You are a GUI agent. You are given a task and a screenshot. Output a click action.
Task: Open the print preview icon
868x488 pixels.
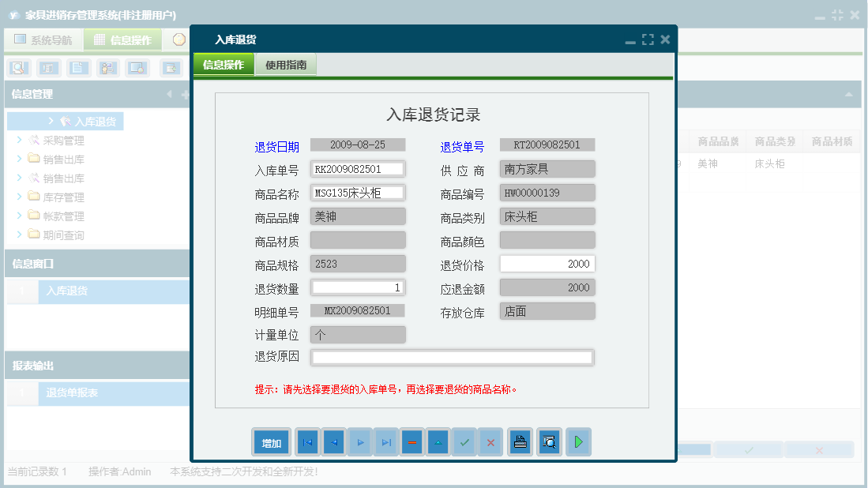tap(549, 441)
